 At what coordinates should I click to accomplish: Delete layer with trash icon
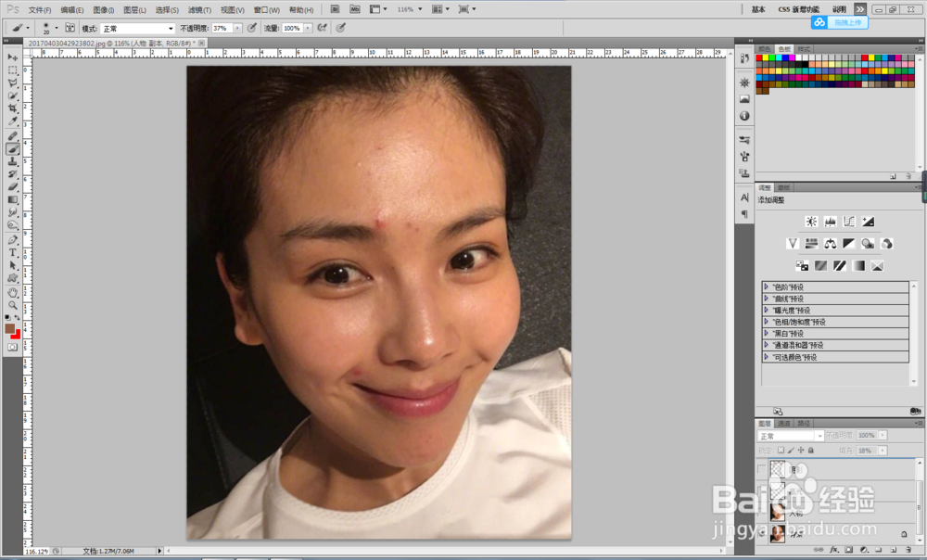[908, 550]
